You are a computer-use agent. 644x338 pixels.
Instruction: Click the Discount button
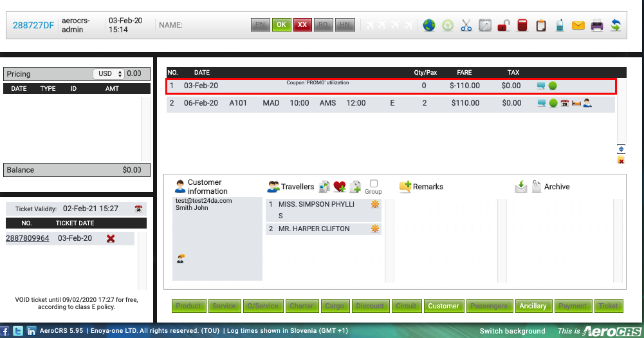(370, 306)
